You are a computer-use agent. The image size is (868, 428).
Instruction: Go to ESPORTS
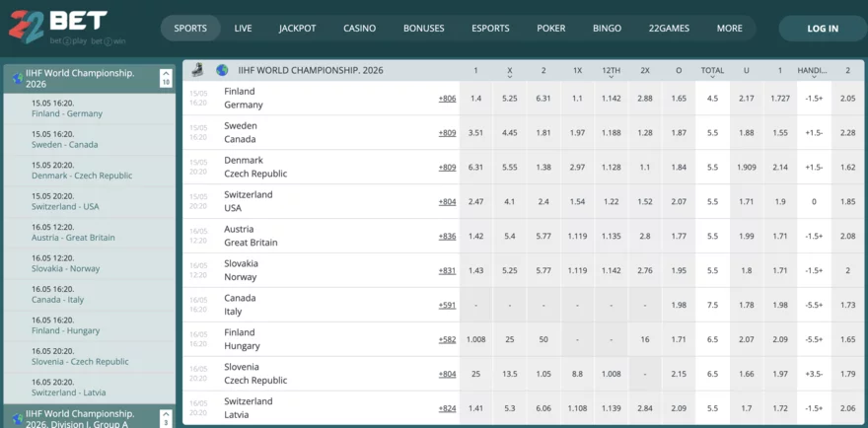(x=490, y=29)
